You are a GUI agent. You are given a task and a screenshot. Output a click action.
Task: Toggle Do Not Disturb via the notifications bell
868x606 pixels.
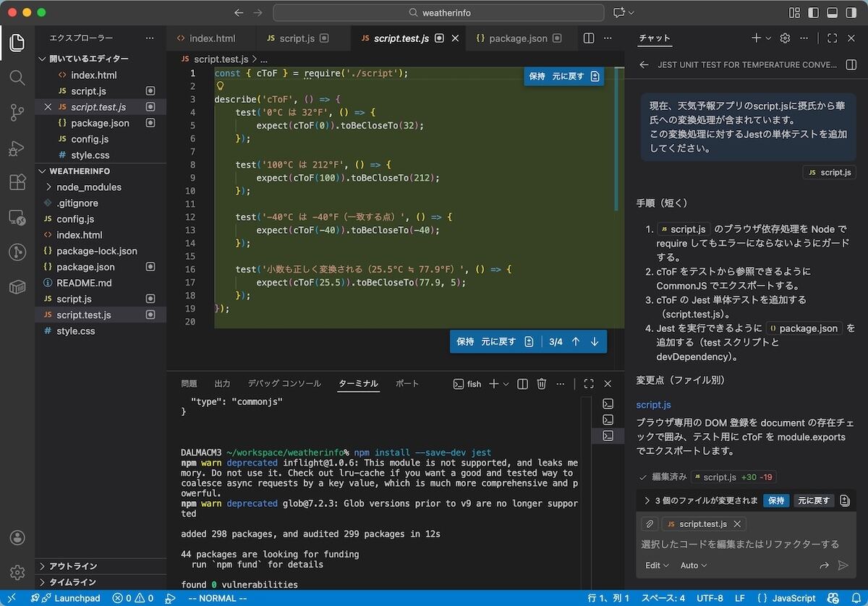pyautogui.click(x=856, y=598)
